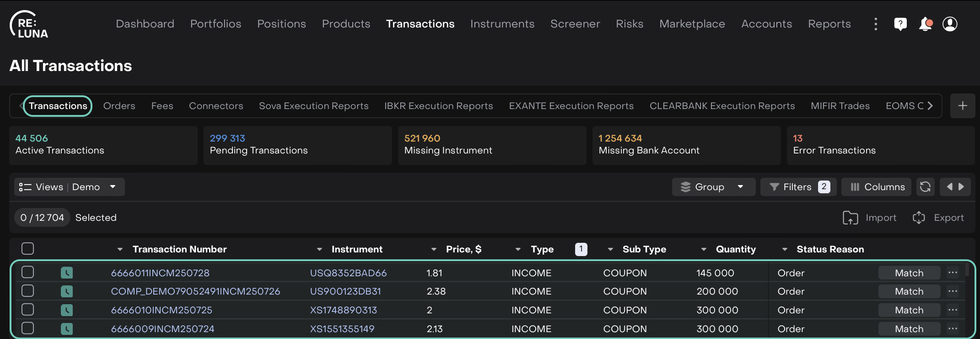The height and width of the screenshot is (339, 980).
Task: Click the help question mark icon
Action: click(x=900, y=24)
